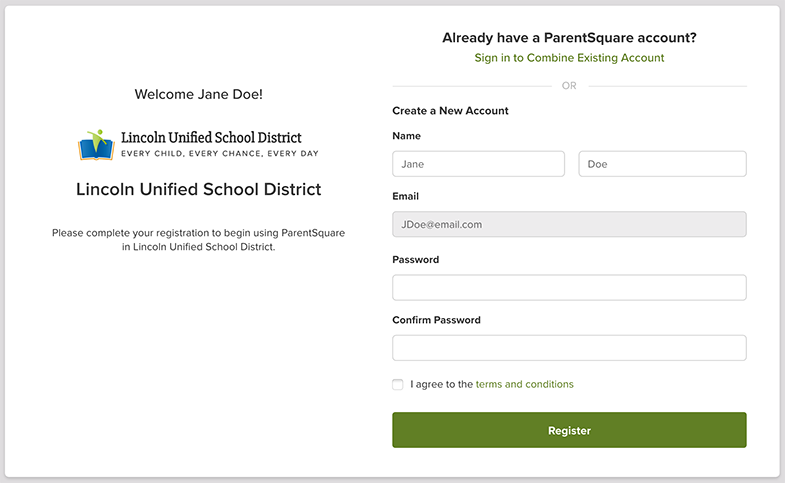785x483 pixels.
Task: Click the grayed email field JDoe@email.com
Action: (x=569, y=224)
